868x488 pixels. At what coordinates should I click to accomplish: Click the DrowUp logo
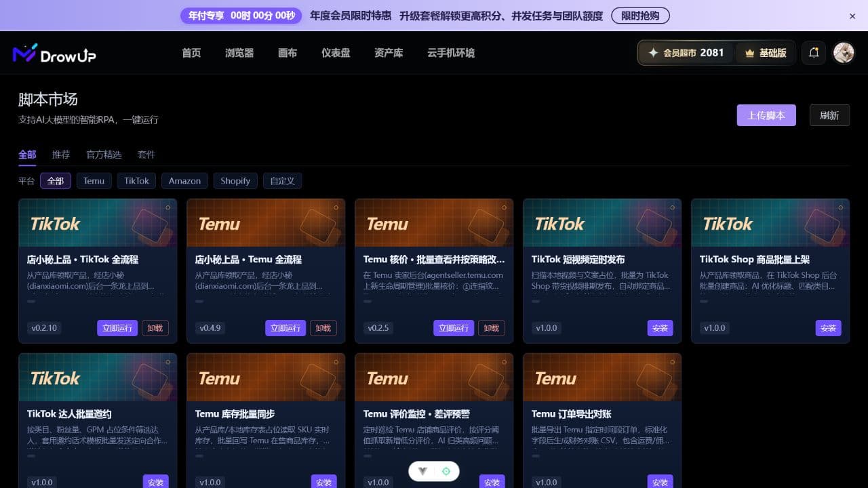(54, 54)
